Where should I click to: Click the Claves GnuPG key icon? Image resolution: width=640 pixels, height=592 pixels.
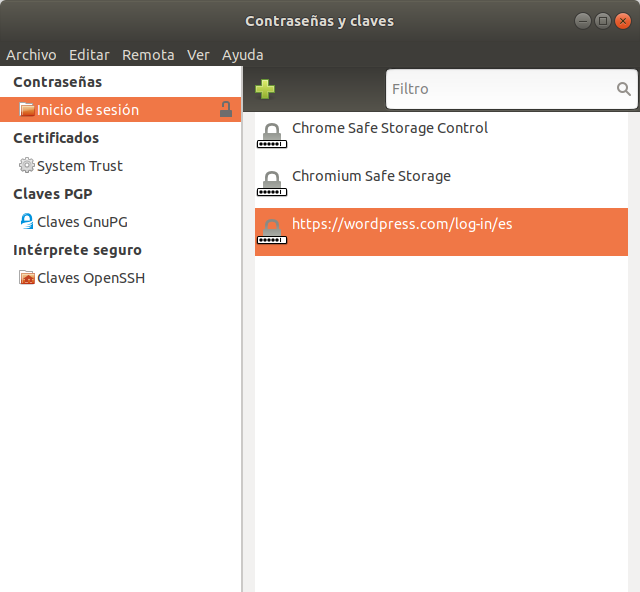tap(27, 222)
